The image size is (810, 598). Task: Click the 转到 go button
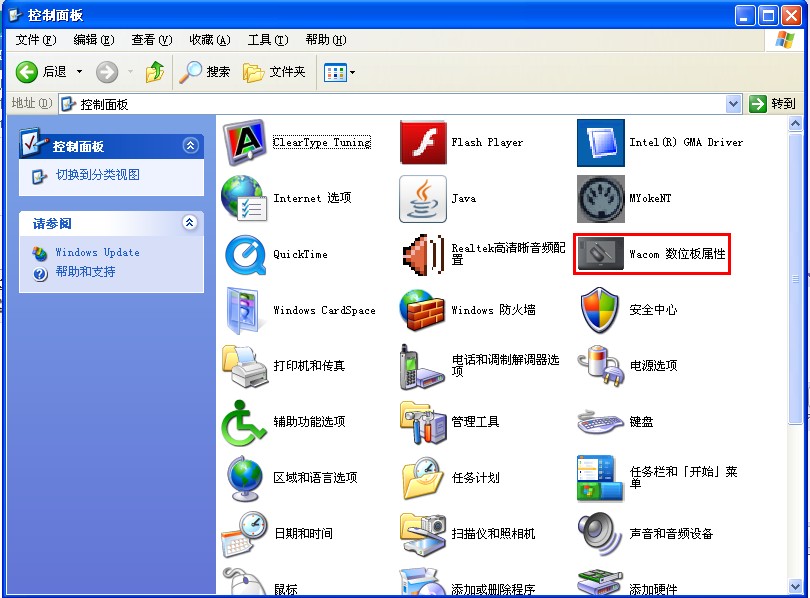tap(772, 104)
